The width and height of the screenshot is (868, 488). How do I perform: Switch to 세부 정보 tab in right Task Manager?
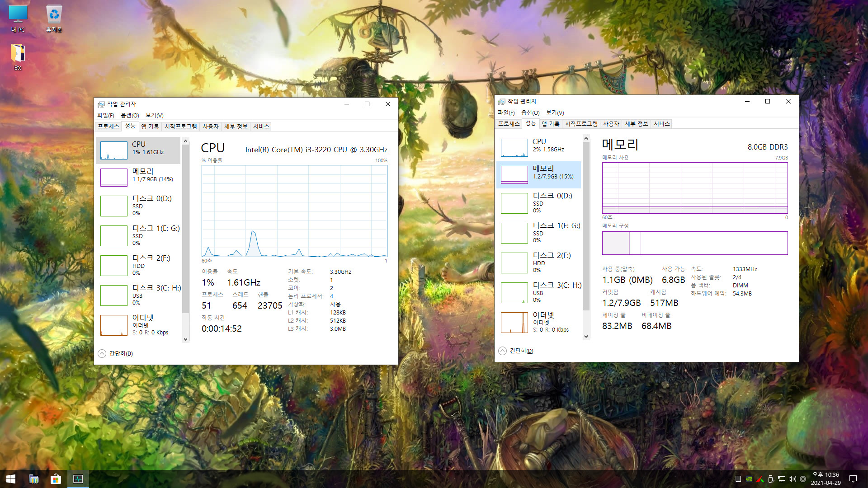(x=637, y=124)
